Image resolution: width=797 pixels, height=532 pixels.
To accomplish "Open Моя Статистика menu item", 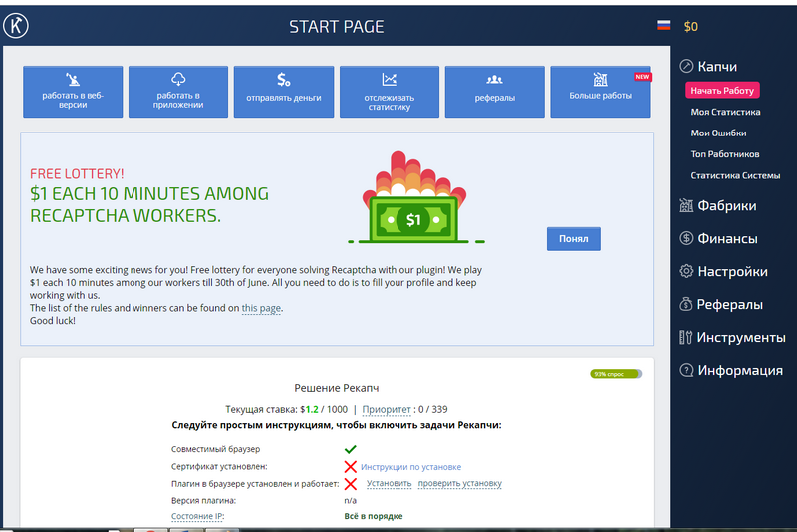I will pyautogui.click(x=725, y=112).
